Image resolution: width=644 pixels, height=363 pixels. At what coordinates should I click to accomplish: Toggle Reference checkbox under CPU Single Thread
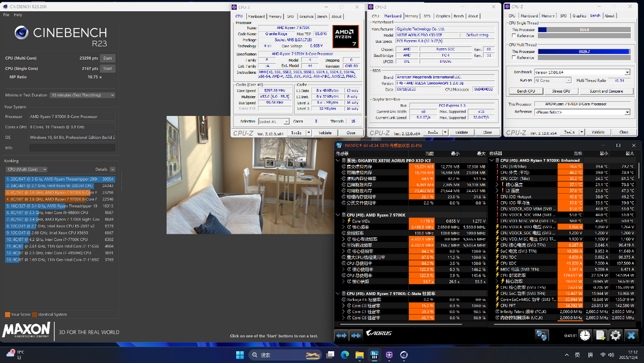pyautogui.click(x=513, y=35)
